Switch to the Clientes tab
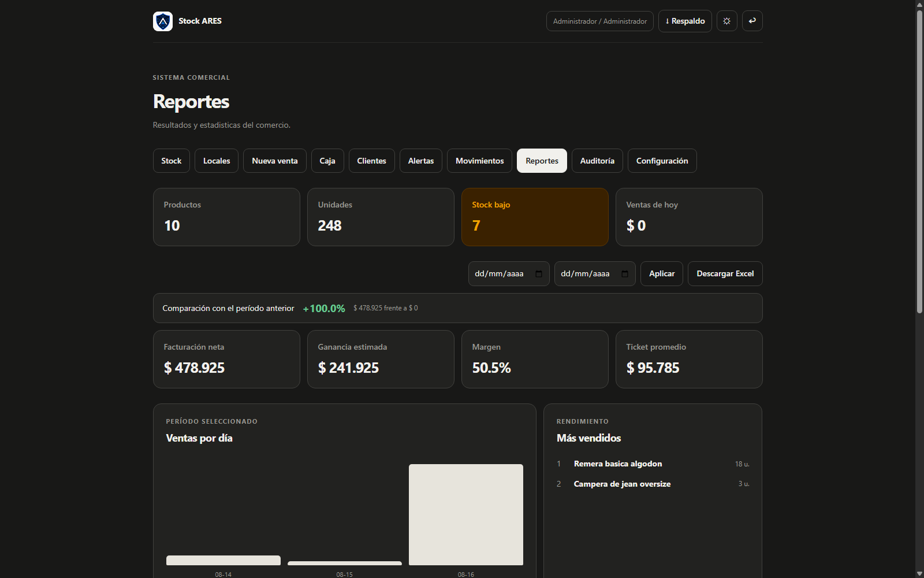The width and height of the screenshot is (924, 578). (372, 161)
